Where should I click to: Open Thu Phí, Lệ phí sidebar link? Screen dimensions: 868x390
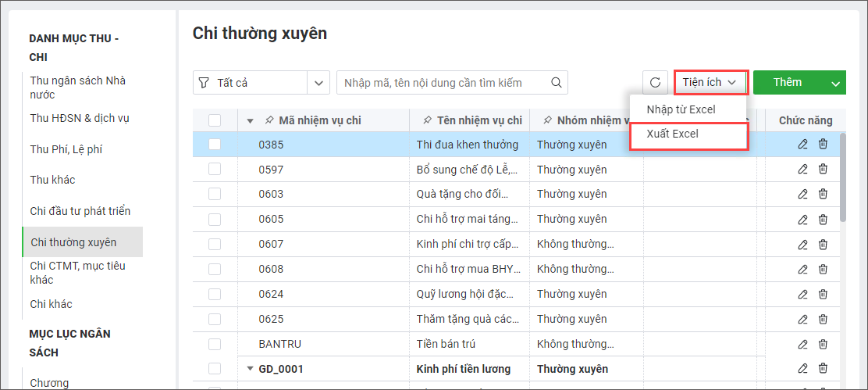66,149
